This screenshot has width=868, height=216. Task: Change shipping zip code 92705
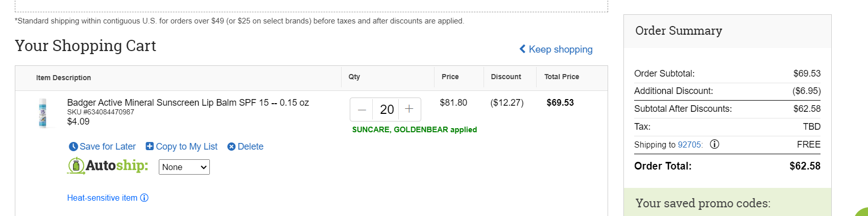689,145
